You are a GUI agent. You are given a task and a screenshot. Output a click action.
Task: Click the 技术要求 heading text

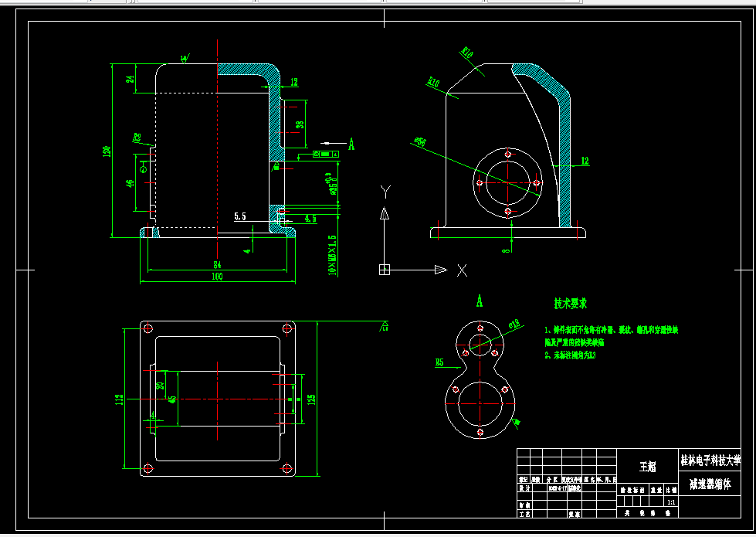point(571,304)
